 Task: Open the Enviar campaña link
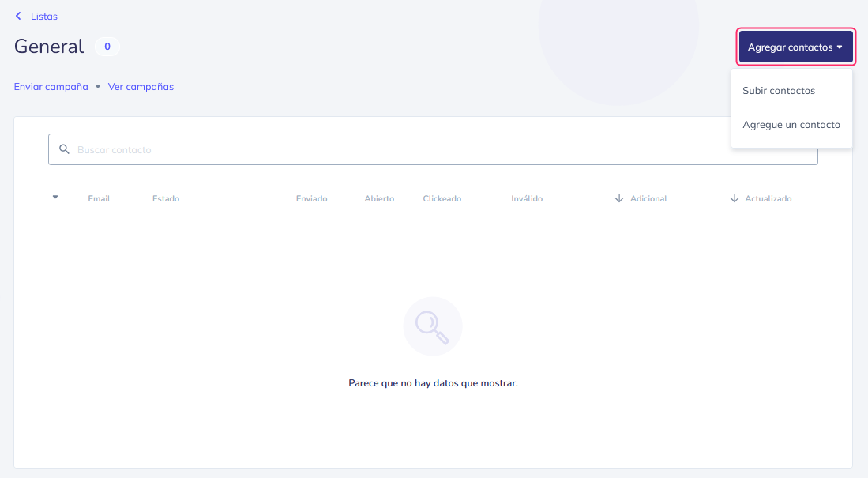(51, 86)
